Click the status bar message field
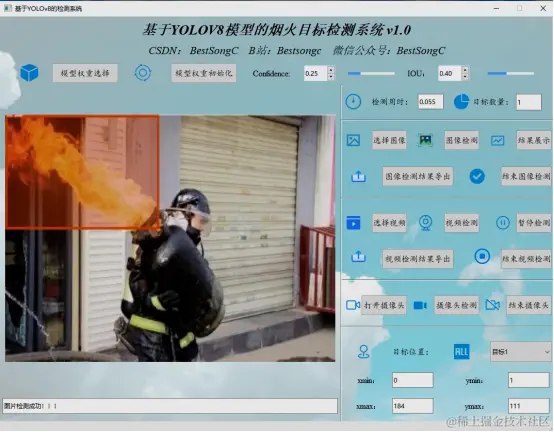 [x=170, y=406]
